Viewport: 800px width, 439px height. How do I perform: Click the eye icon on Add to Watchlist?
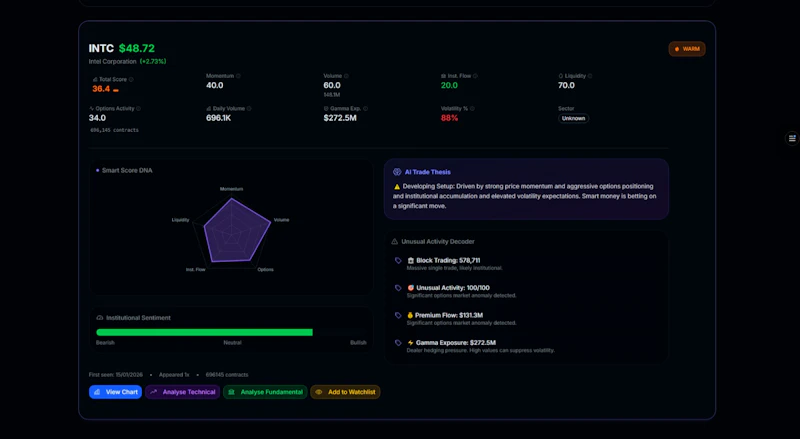click(319, 392)
